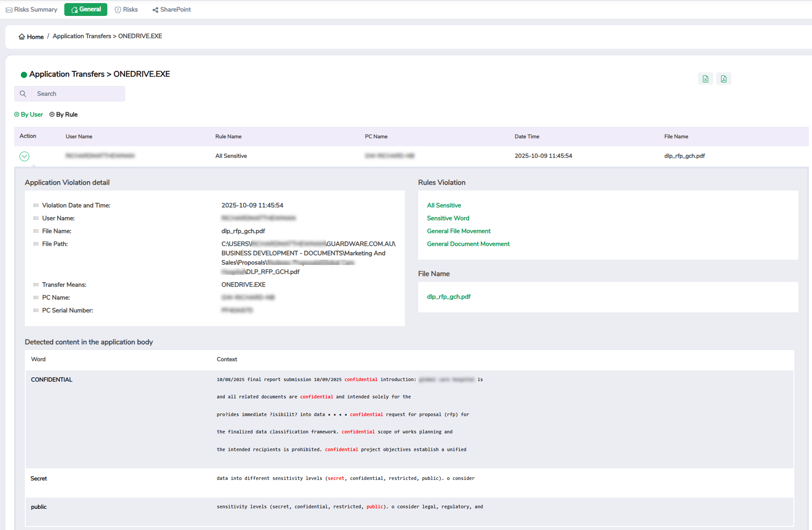Export the table to Excel
This screenshot has width=812, height=530.
705,79
